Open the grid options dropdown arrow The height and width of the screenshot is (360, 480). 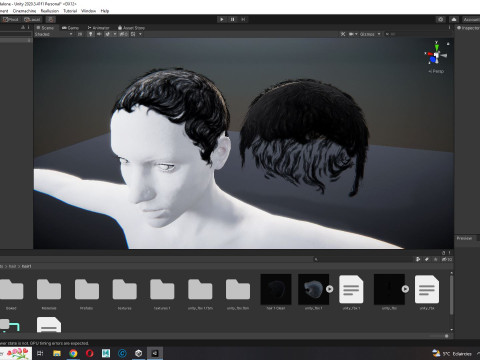click(140, 34)
